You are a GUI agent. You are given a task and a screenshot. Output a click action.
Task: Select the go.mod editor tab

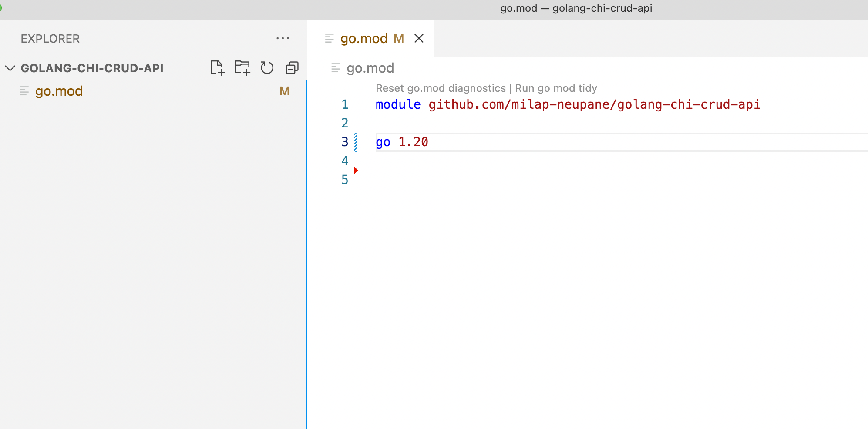(x=364, y=39)
